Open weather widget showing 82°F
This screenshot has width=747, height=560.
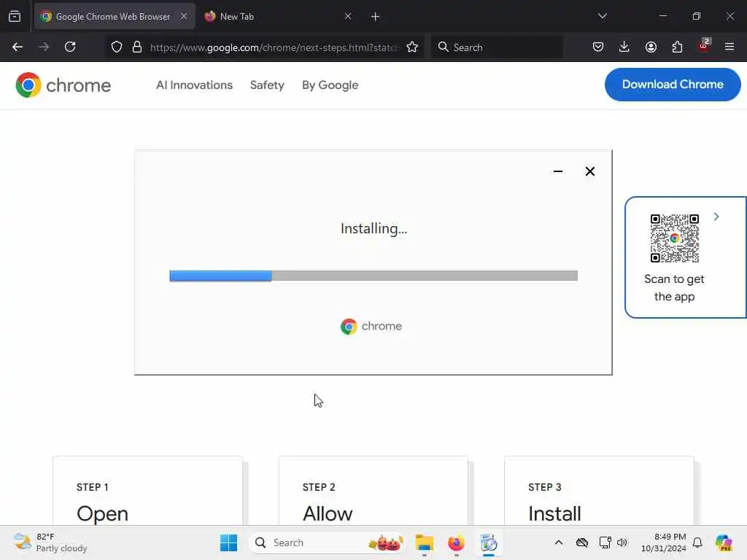pos(50,542)
